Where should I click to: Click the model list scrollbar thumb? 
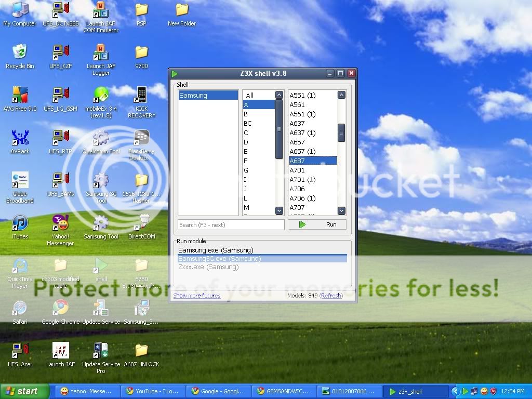click(x=341, y=132)
